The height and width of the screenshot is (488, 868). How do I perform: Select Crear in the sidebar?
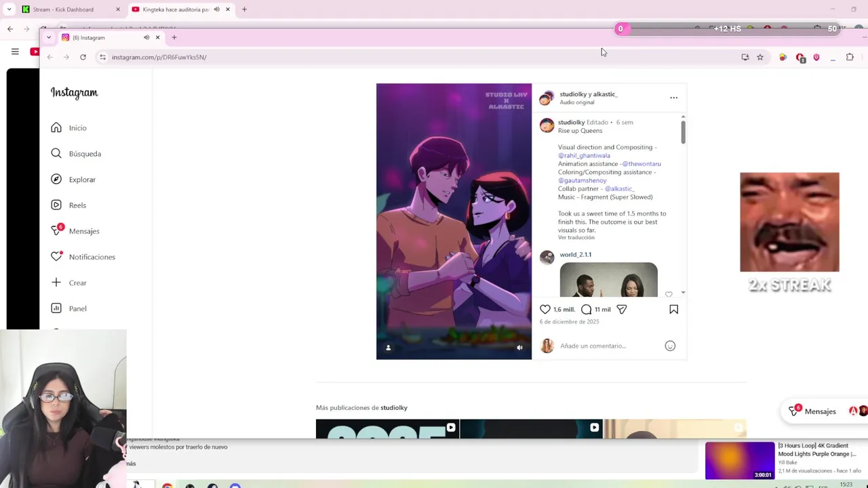[x=68, y=283]
